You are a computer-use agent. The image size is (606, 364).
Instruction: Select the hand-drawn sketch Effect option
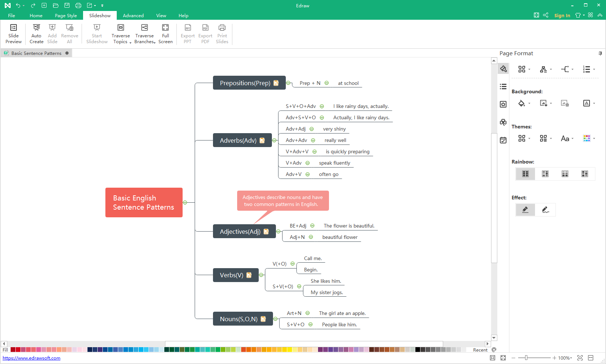point(545,210)
